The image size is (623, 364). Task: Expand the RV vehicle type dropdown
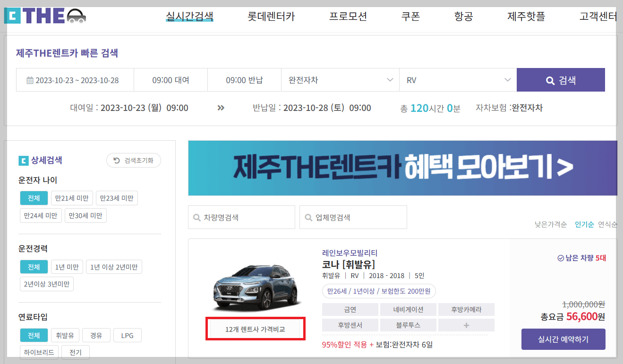458,80
